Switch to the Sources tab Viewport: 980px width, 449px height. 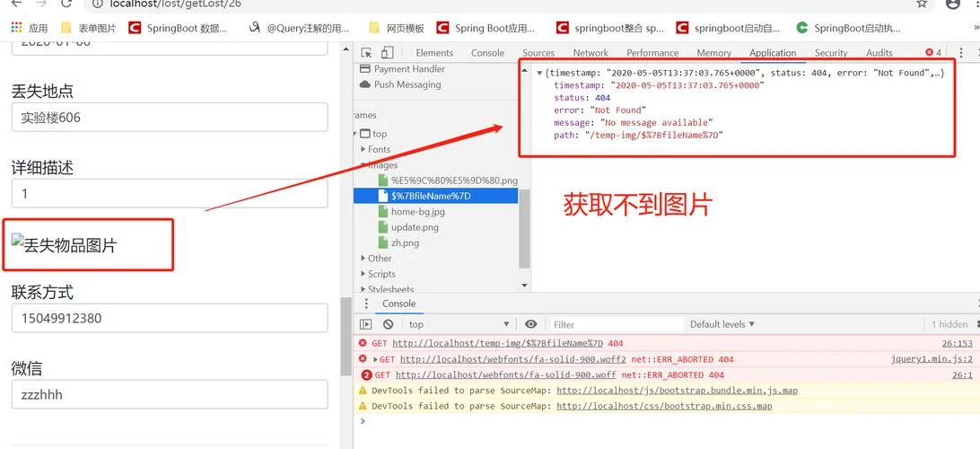tap(538, 52)
